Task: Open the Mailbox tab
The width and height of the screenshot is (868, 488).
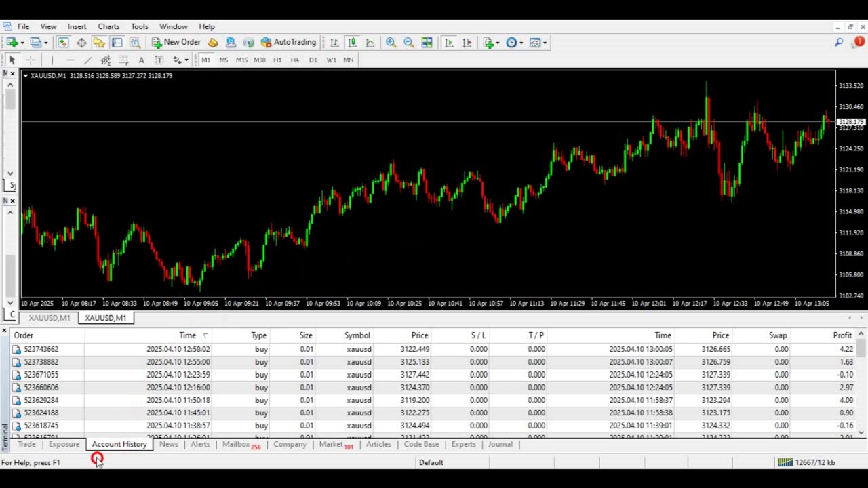Action: click(x=241, y=445)
